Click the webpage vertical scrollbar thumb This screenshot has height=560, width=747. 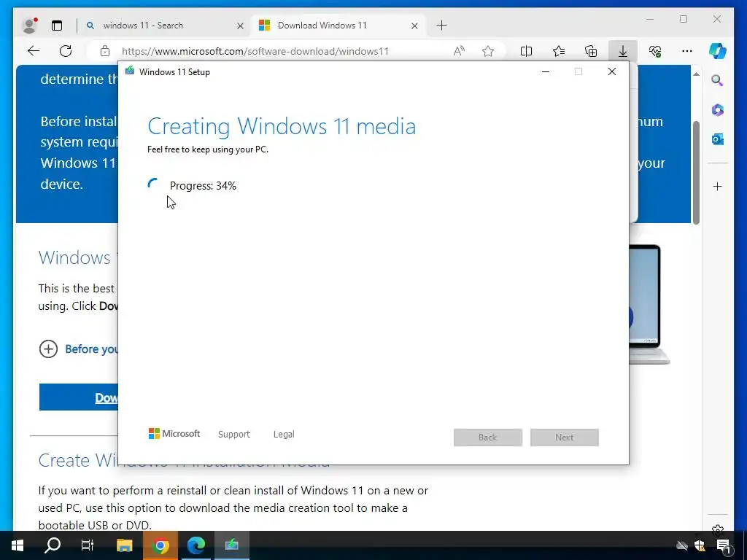click(x=696, y=172)
